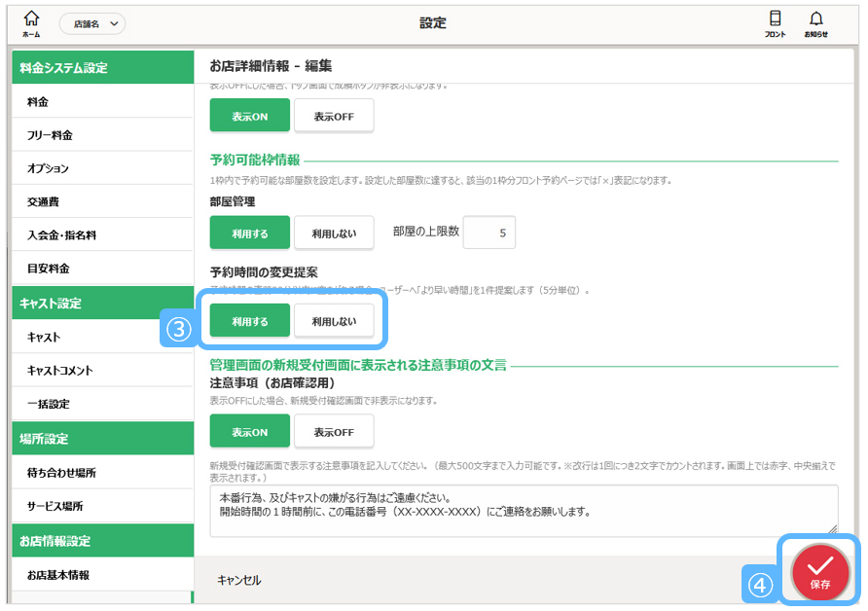This screenshot has height=611, width=868.
Task: Enable 予約時間の変更提案 with 利用する
Action: [250, 321]
